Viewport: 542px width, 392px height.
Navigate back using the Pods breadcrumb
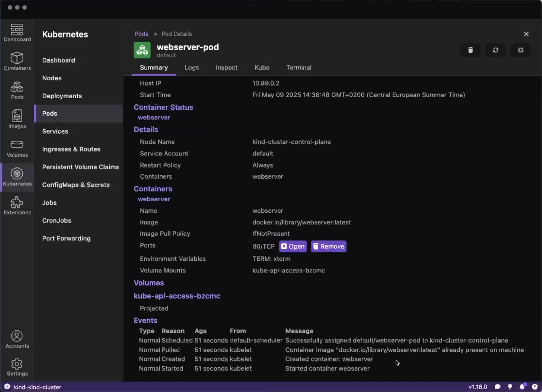(x=141, y=34)
